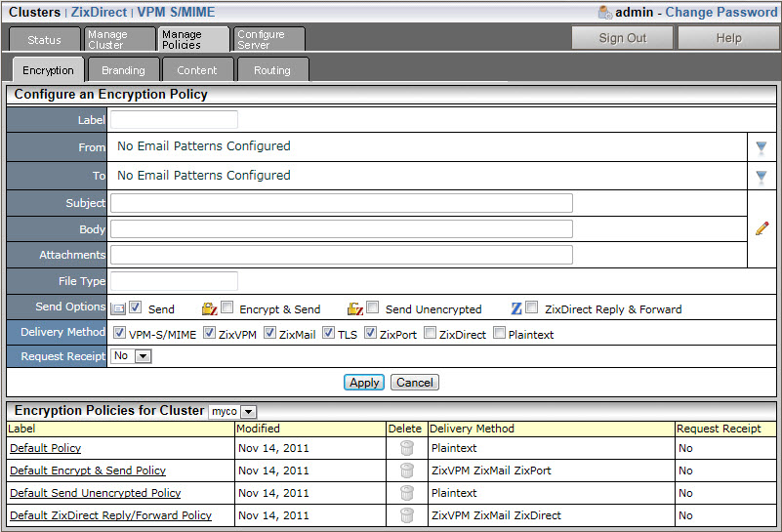This screenshot has width=782, height=532.
Task: Check the ZixDirect Reply & Forward checkbox
Action: point(532,307)
